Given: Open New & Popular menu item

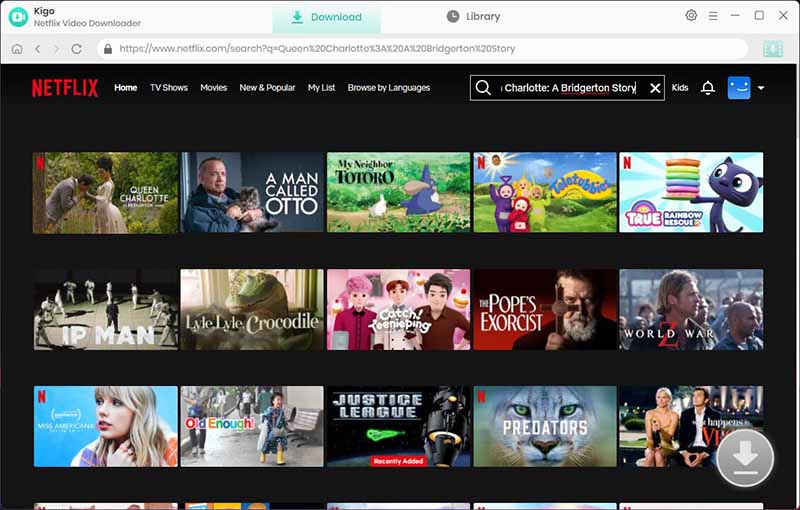Looking at the screenshot, I should 267,88.
